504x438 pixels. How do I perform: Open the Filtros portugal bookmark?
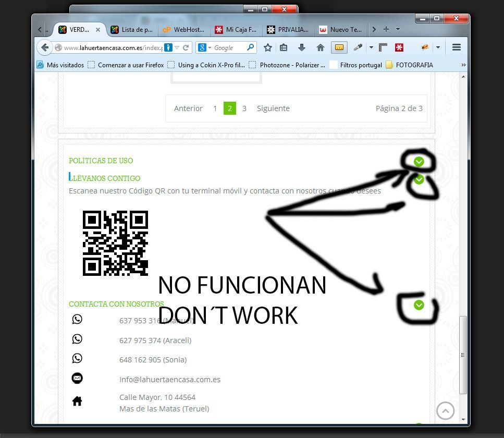[356, 65]
